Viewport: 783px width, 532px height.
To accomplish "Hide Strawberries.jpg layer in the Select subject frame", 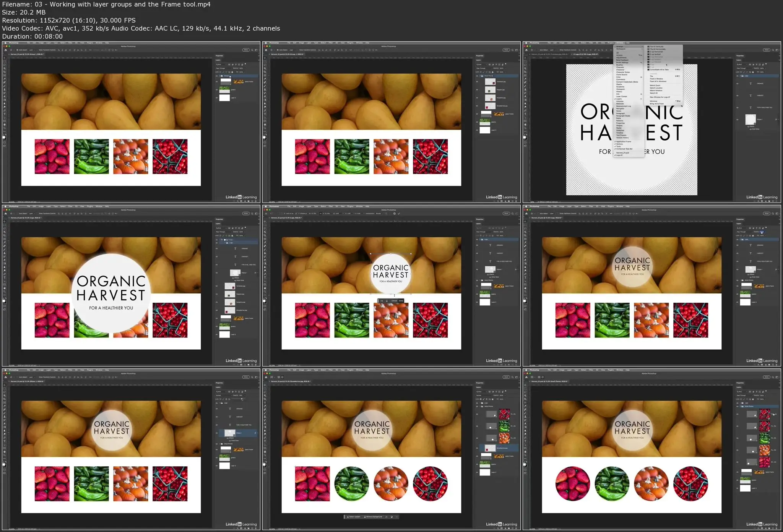I will pos(477,448).
